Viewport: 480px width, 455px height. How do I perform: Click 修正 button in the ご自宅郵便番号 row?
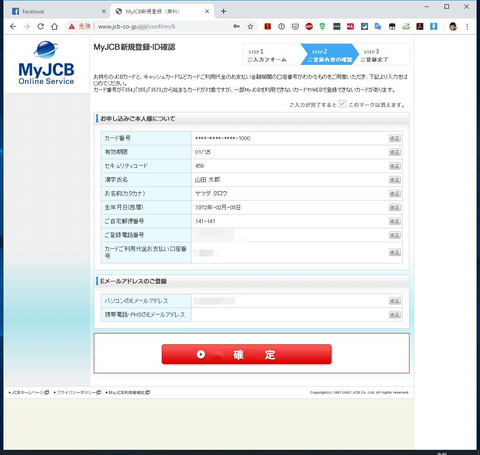pos(395,221)
